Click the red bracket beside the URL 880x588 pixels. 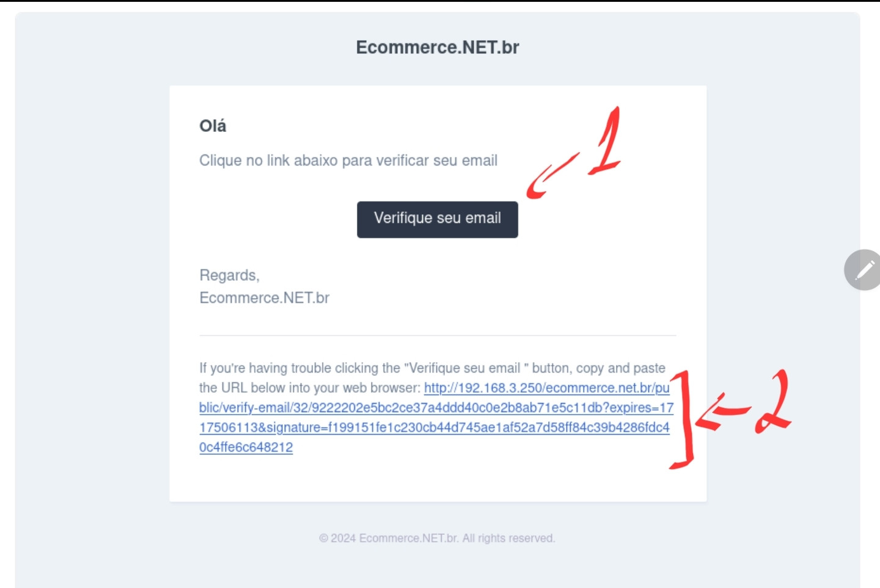(x=683, y=419)
